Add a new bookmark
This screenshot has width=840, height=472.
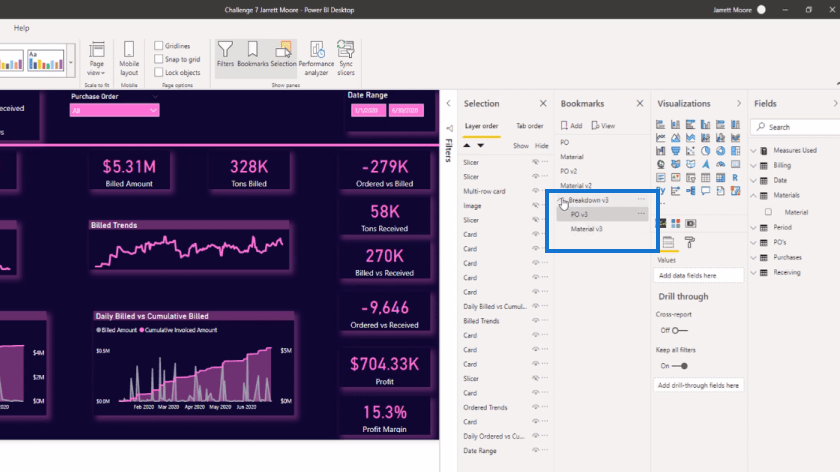tap(572, 126)
